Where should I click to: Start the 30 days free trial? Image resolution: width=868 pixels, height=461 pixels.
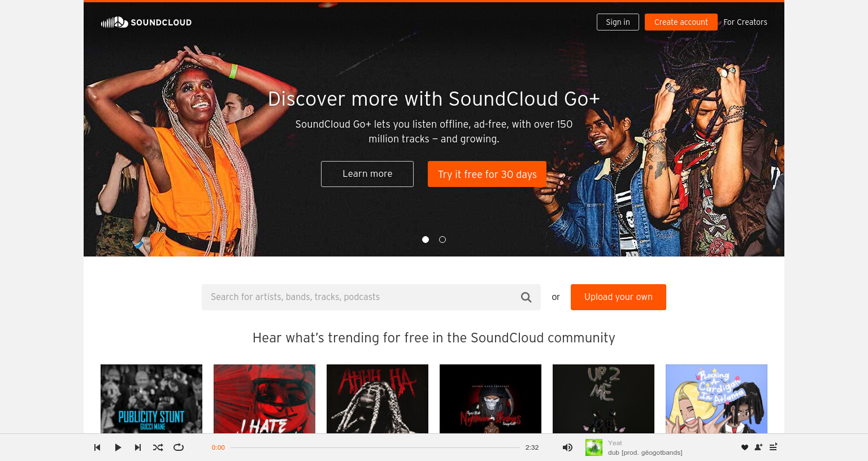pyautogui.click(x=487, y=174)
